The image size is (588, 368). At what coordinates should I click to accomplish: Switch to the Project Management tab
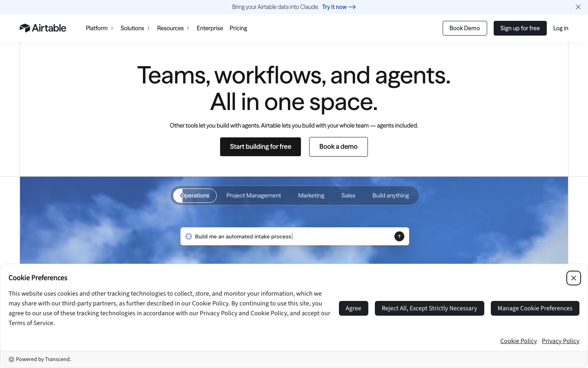tap(254, 195)
